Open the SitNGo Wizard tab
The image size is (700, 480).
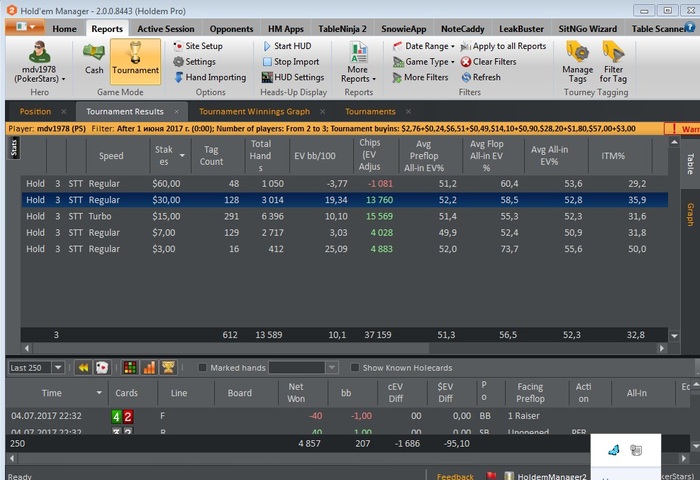(588, 29)
